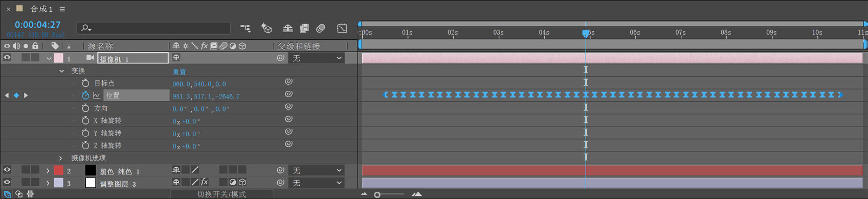Enable the frame blending icon

[x=304, y=28]
